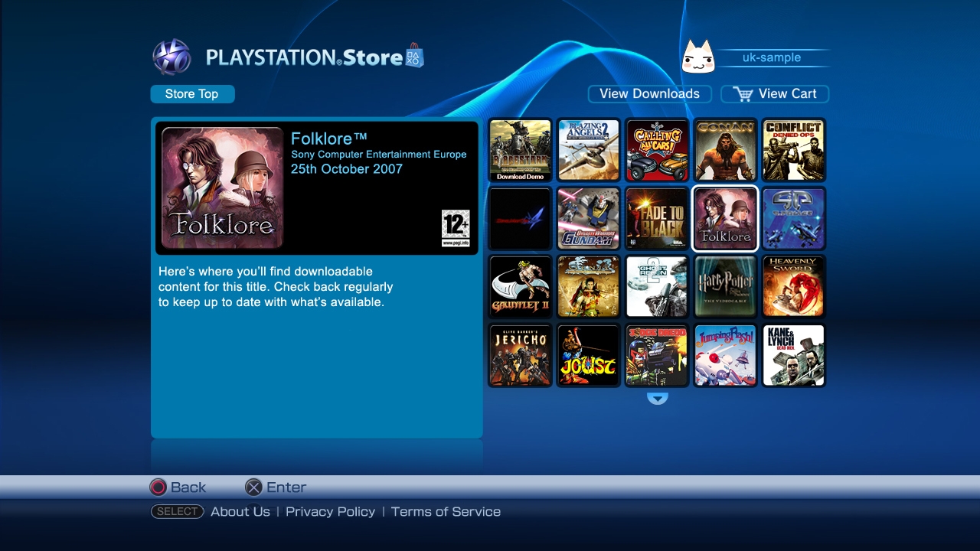This screenshot has height=551, width=980.
Task: Go to Store Top
Action: coord(192,94)
